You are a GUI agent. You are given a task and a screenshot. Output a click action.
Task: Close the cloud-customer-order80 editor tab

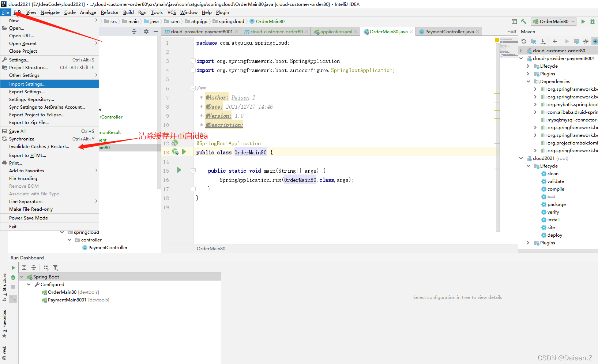pos(306,32)
